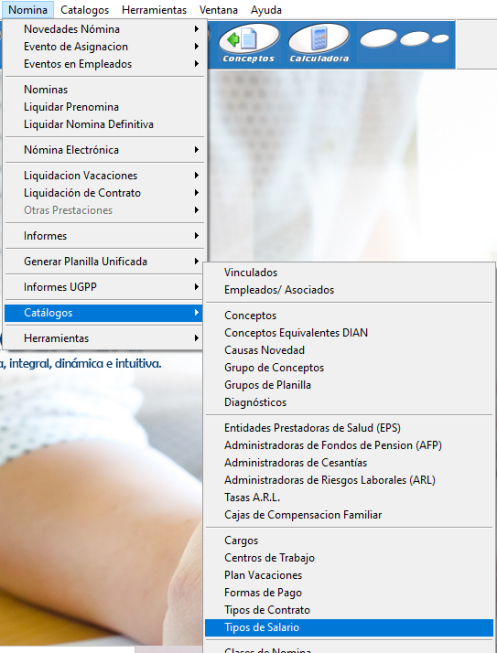This screenshot has width=497, height=653.
Task: Expand the Novedades Nómina submenu
Action: pos(104,29)
